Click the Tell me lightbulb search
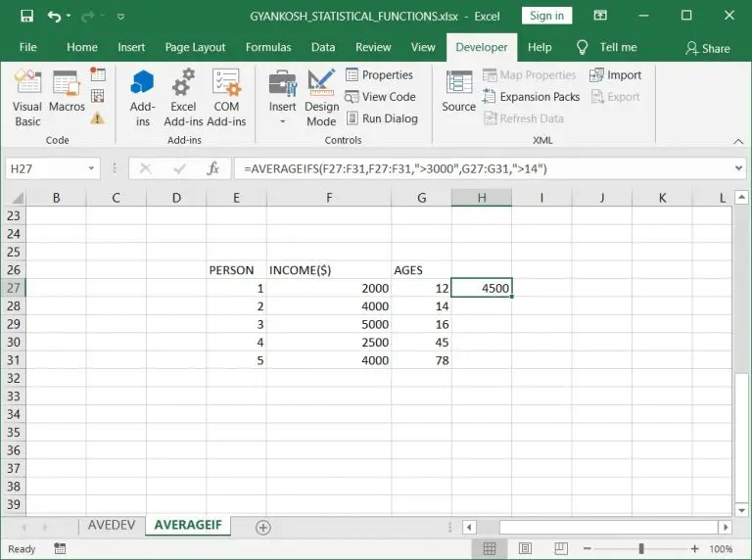752x560 pixels. 607,47
